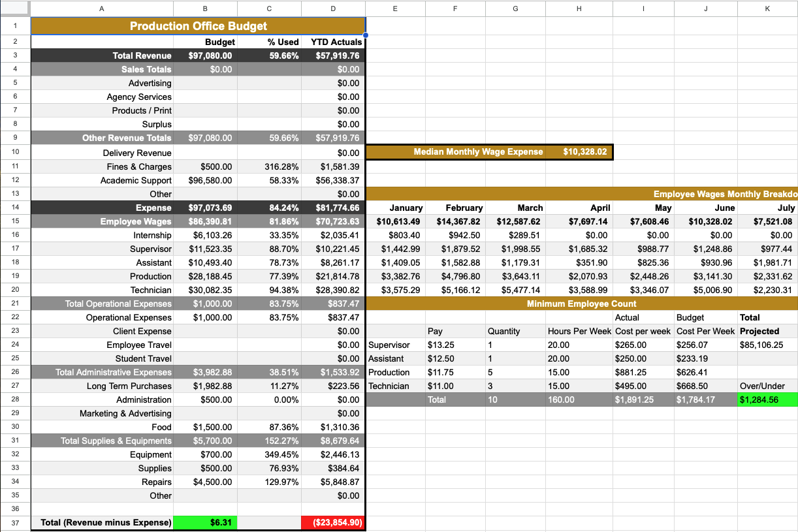This screenshot has height=532, width=798.
Task: Select the Technician $11.00 pay cell
Action: (x=455, y=386)
